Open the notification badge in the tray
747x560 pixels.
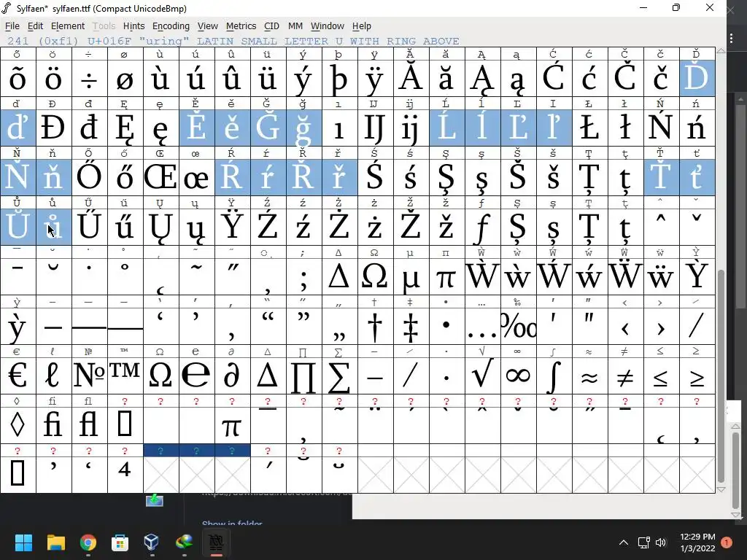click(x=727, y=542)
